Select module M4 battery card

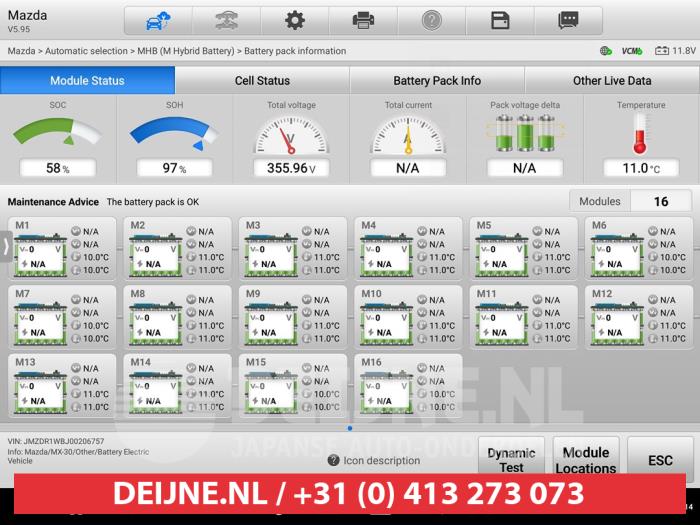(408, 249)
